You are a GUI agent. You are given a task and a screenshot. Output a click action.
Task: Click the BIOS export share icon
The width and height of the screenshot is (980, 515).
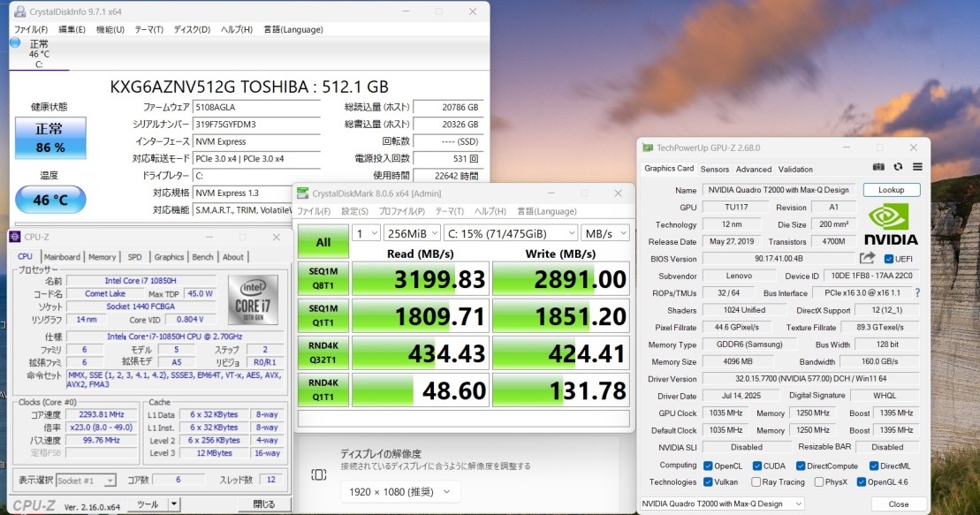(867, 258)
